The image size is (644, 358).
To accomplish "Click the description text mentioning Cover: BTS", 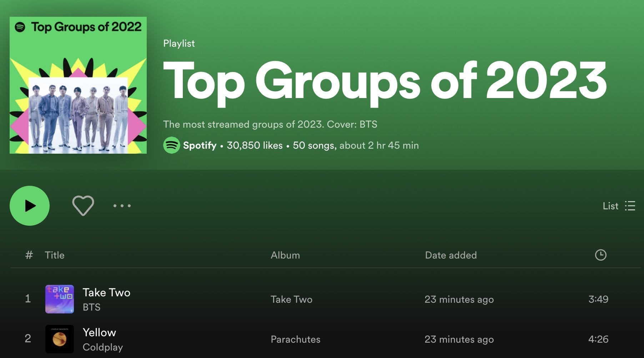I will [x=270, y=124].
